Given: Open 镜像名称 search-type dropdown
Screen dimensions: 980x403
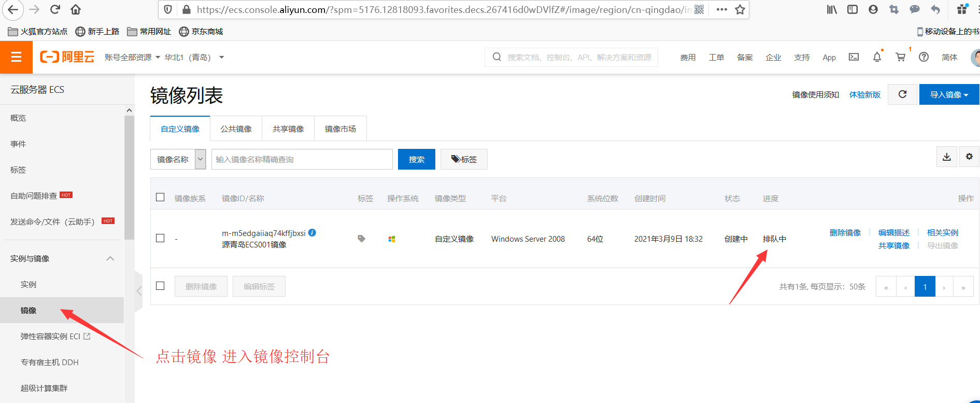Looking at the screenshot, I should [178, 159].
